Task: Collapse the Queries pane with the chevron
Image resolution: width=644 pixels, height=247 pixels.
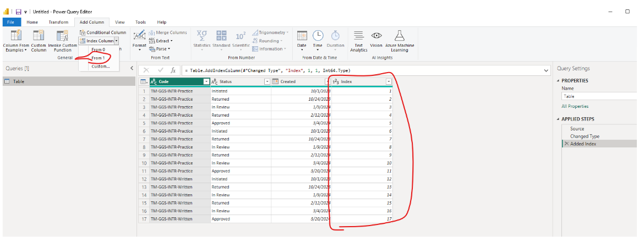Action: point(132,68)
